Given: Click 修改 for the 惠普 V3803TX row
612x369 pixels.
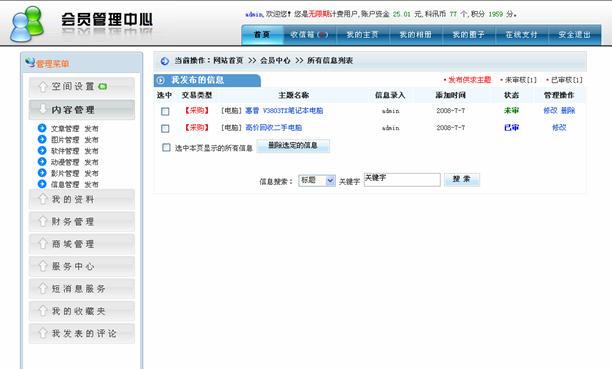Looking at the screenshot, I should [x=550, y=111].
